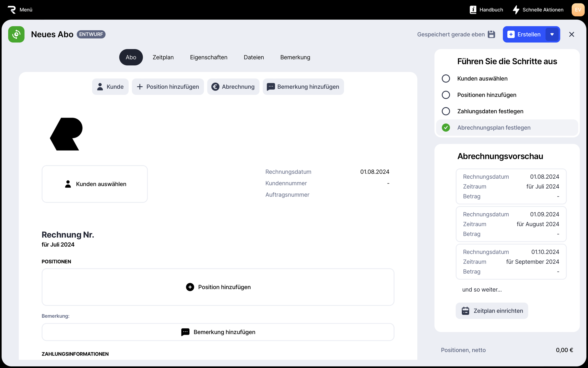Switch to the Zeitplan tab
Viewport: 588px width, 368px height.
163,57
